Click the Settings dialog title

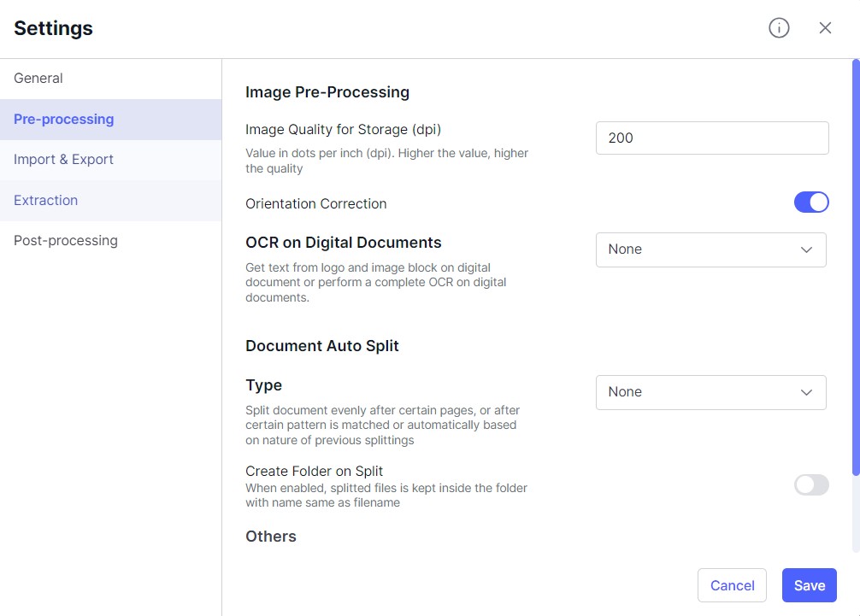(54, 28)
